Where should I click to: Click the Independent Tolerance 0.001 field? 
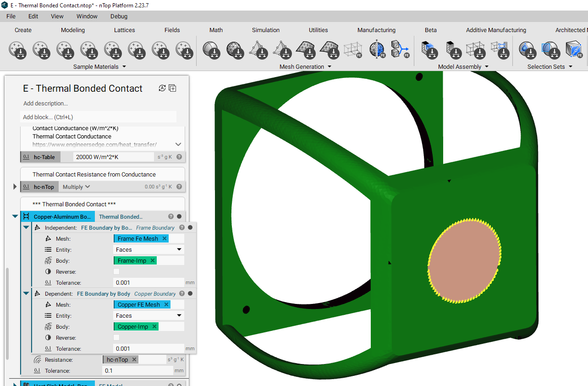click(149, 282)
